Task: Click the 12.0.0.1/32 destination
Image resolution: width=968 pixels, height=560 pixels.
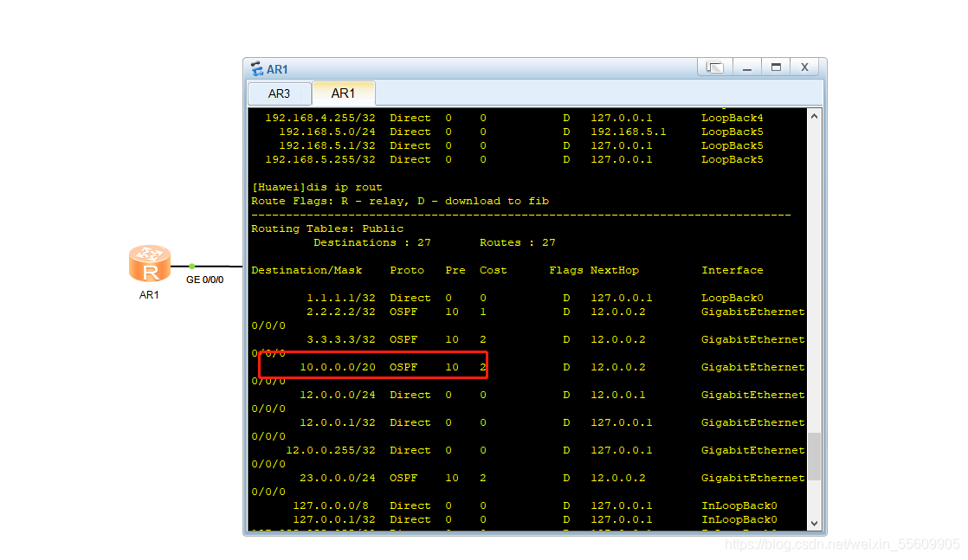Action: coord(338,422)
